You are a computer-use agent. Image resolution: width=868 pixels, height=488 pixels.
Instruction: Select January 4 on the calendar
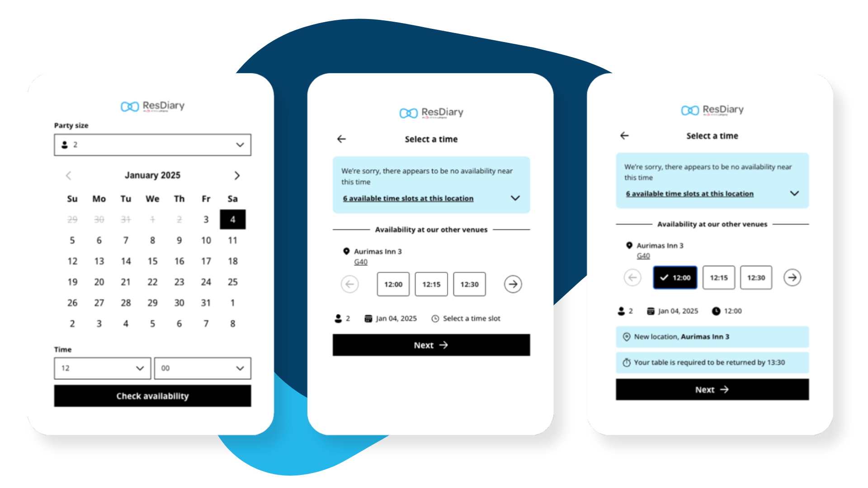232,219
